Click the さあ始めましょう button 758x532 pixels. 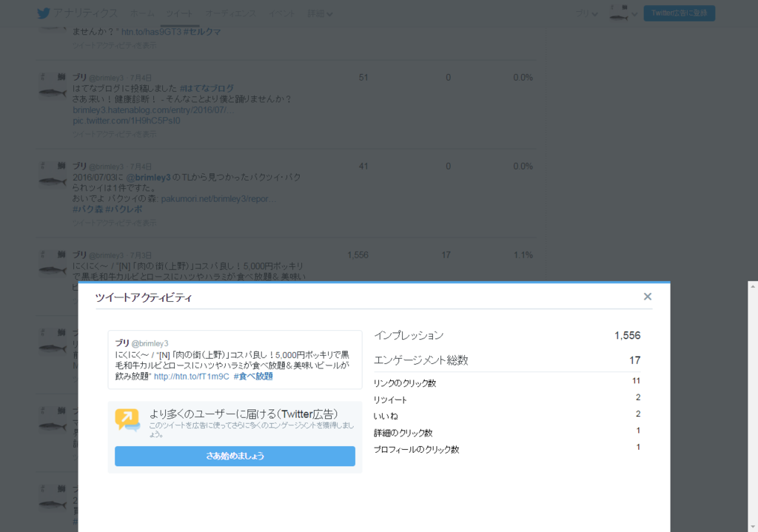click(235, 456)
